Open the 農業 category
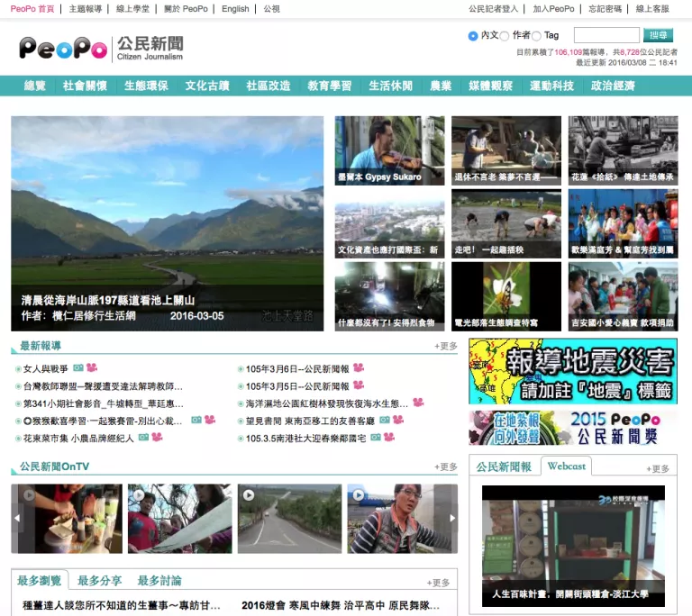The width and height of the screenshot is (692, 616). (441, 86)
